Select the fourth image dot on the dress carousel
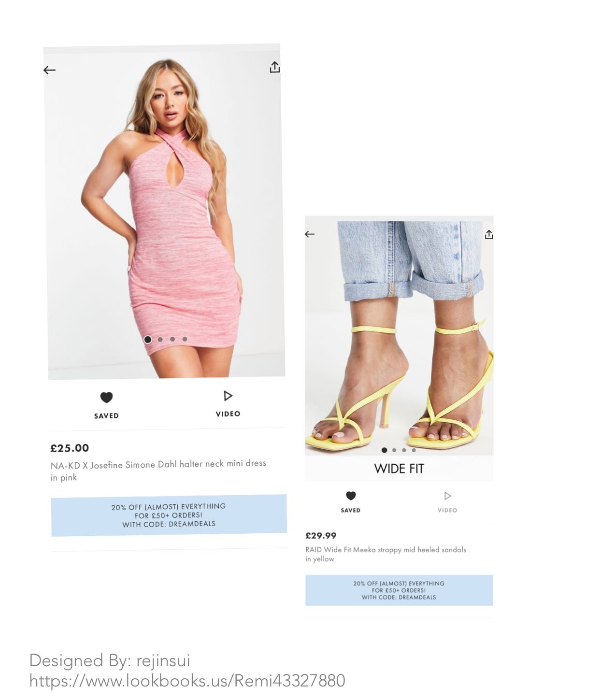The width and height of the screenshot is (600, 700). coord(185,339)
